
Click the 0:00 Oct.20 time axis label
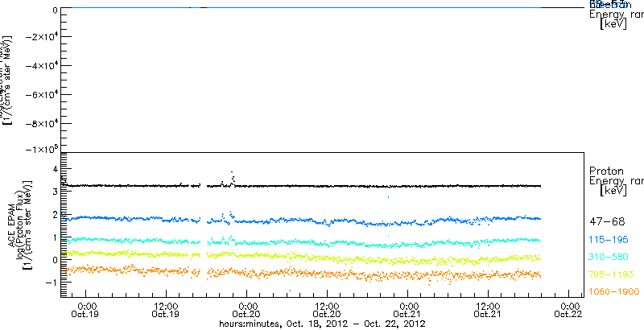point(247,310)
